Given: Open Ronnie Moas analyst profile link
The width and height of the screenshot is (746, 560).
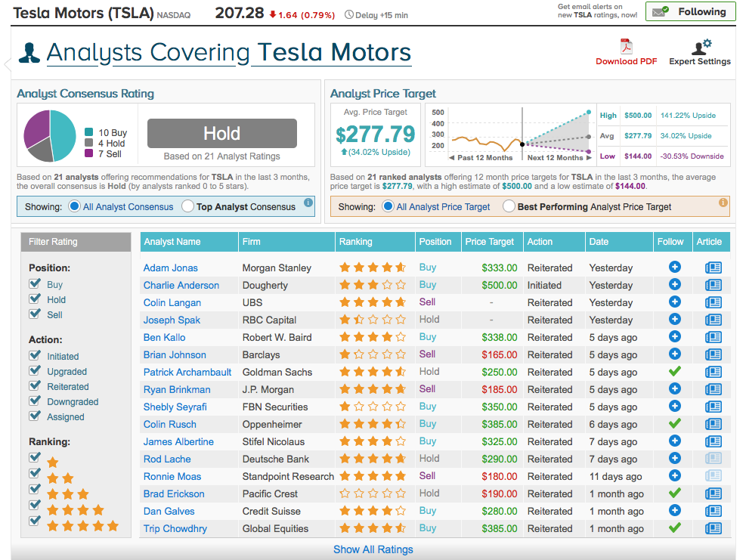Looking at the screenshot, I should (x=172, y=476).
